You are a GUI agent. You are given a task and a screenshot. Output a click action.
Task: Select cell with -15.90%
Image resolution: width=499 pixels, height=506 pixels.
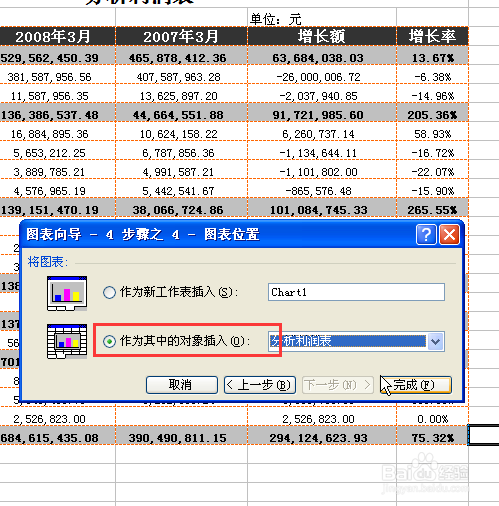[432, 188]
